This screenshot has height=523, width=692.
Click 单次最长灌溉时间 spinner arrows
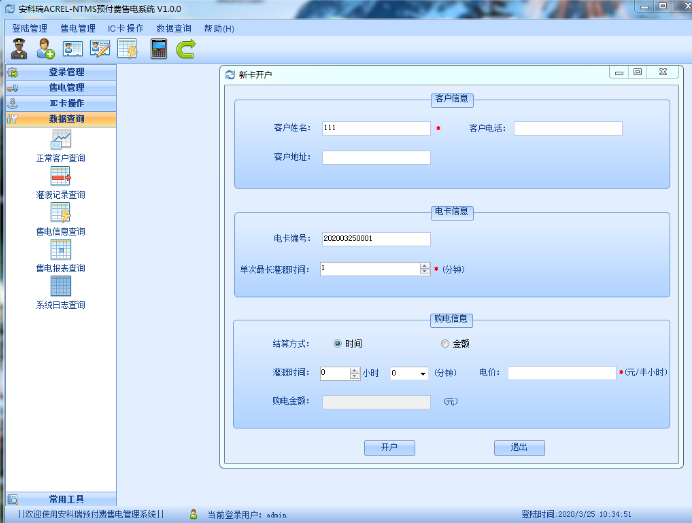coord(425,269)
